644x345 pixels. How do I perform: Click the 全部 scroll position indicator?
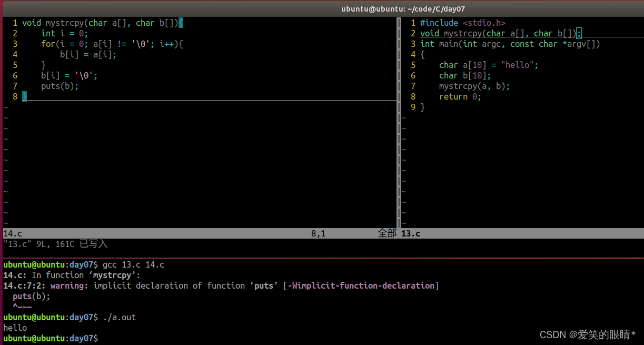click(x=387, y=233)
